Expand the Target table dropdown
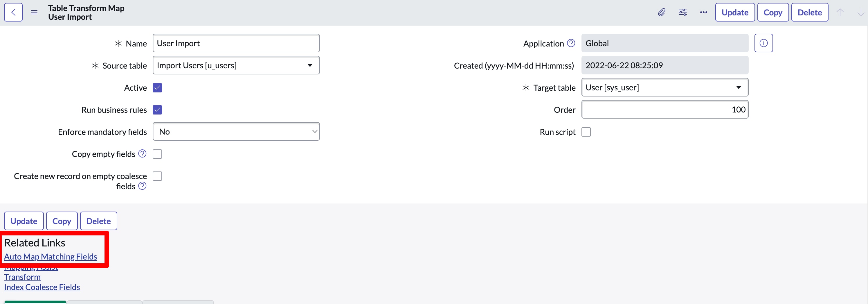The image size is (868, 304). pos(664,87)
